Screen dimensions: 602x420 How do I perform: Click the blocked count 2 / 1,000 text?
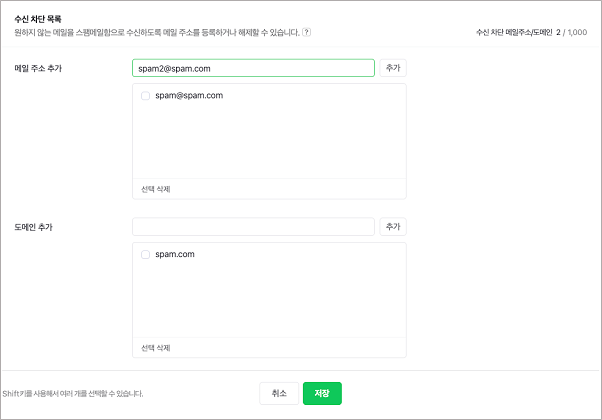point(571,32)
